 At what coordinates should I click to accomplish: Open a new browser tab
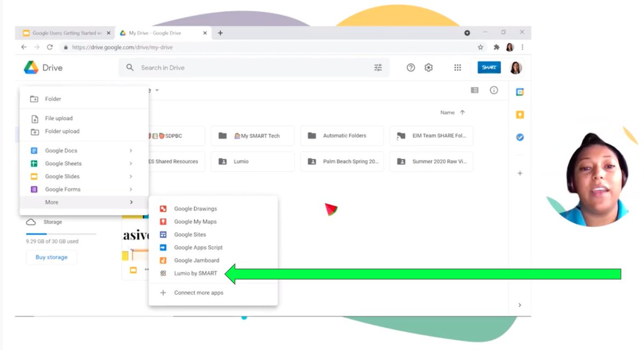220,33
